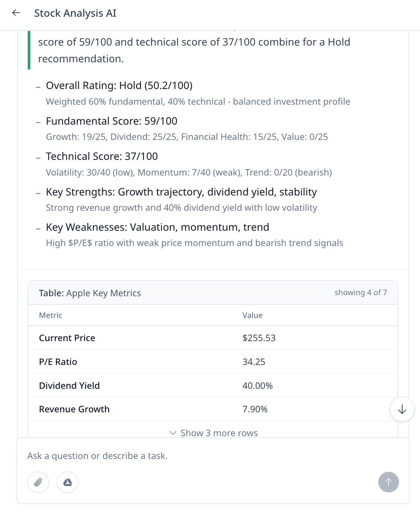The width and height of the screenshot is (420, 512).
Task: Click the paperclip attach file icon
Action: (38, 482)
